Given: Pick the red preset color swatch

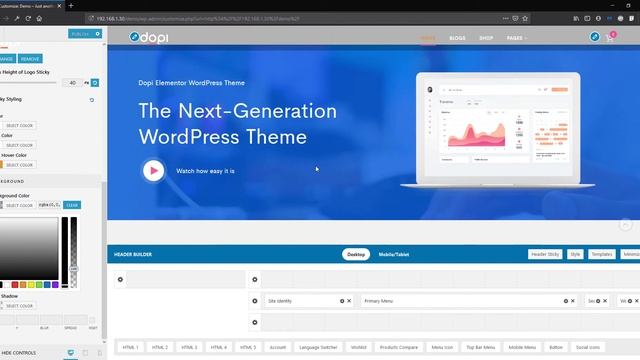Looking at the screenshot, I should tap(15, 284).
